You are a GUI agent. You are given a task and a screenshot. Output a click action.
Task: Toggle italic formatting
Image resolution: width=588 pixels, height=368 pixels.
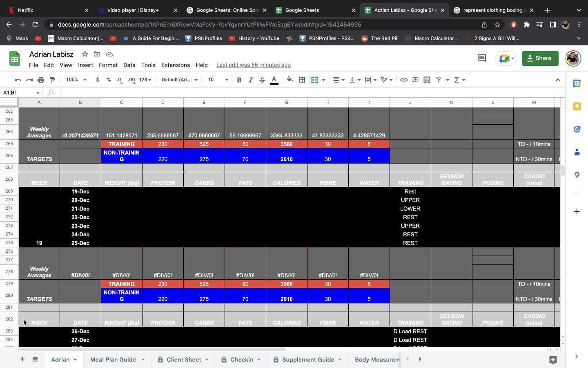tap(251, 80)
